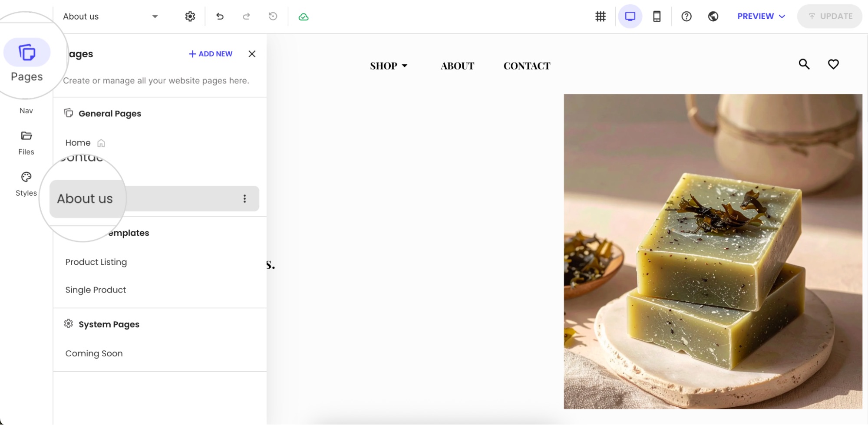Open the help question mark icon
Viewport: 868px width, 425px height.
coord(686,16)
